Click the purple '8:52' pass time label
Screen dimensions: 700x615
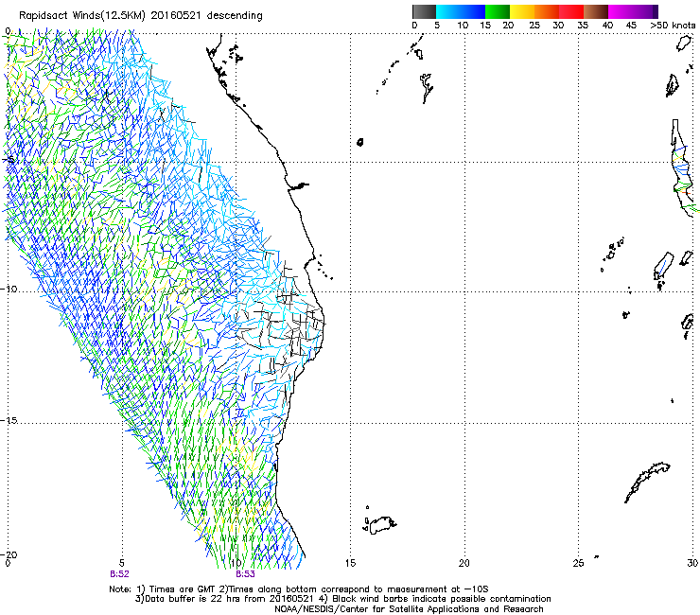119,574
